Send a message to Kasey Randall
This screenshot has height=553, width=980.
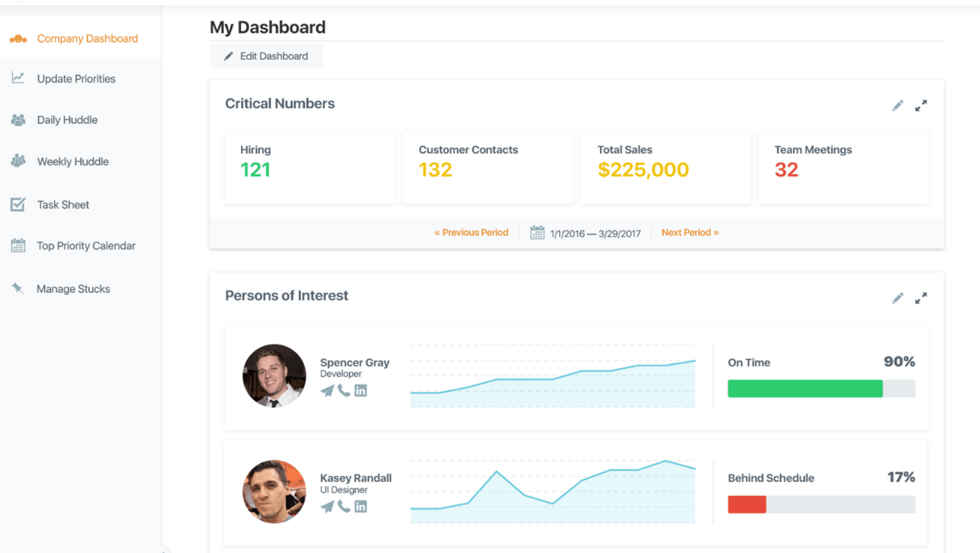point(327,507)
